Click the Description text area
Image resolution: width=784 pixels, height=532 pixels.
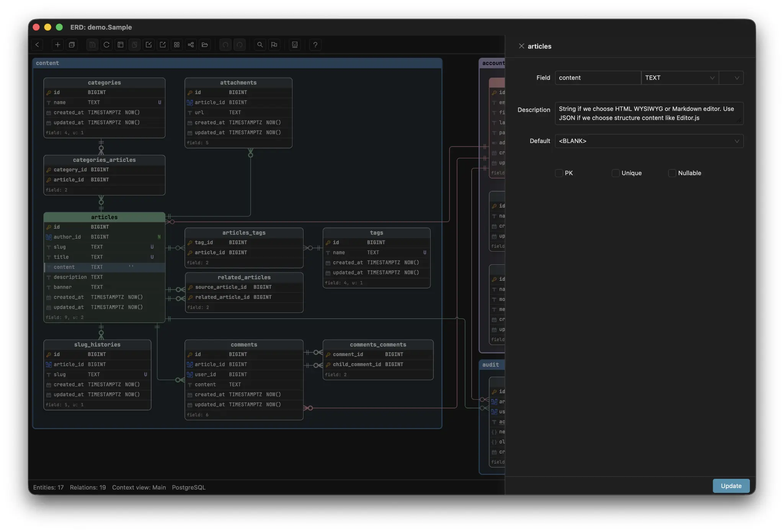pos(649,113)
